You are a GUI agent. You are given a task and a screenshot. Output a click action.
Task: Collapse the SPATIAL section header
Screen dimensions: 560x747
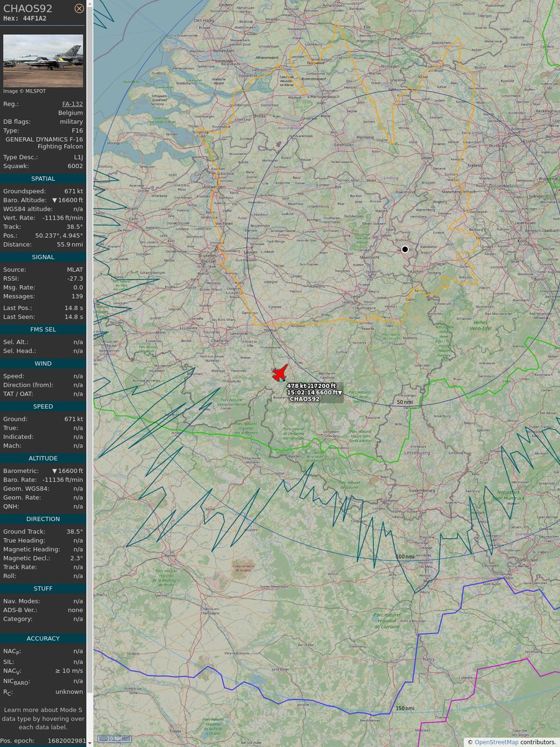coord(44,179)
